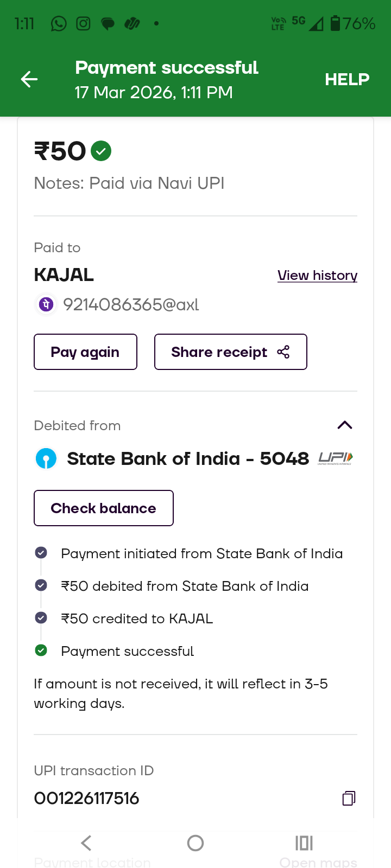Tap the Instagram notification icon in status bar
Image resolution: width=391 pixels, height=868 pixels.
pyautogui.click(x=83, y=23)
